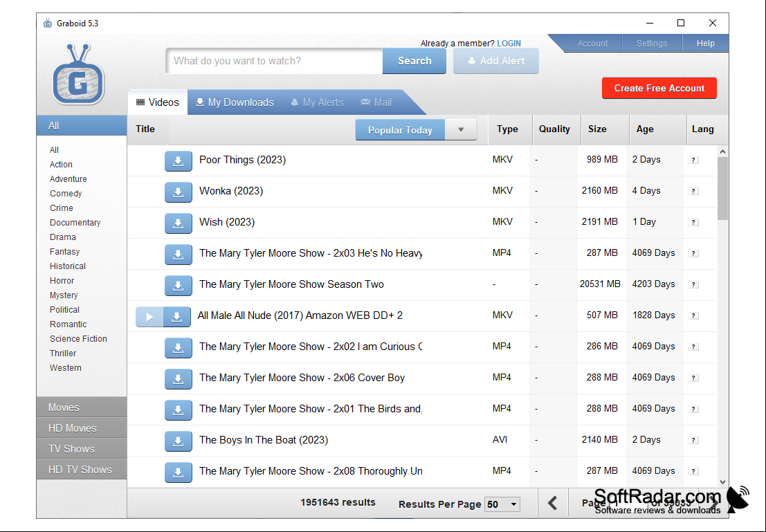This screenshot has width=766, height=532.
Task: Select the Western genre
Action: pyautogui.click(x=66, y=368)
